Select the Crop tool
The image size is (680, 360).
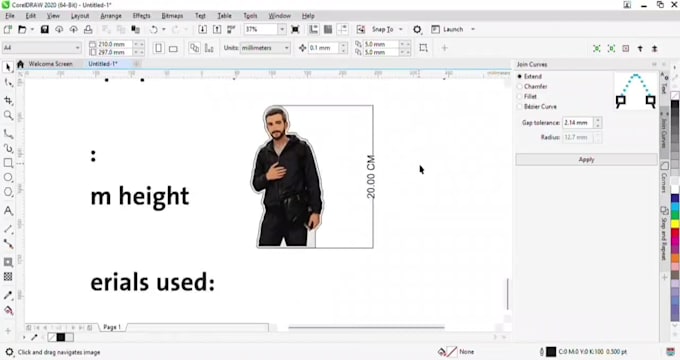(8, 100)
